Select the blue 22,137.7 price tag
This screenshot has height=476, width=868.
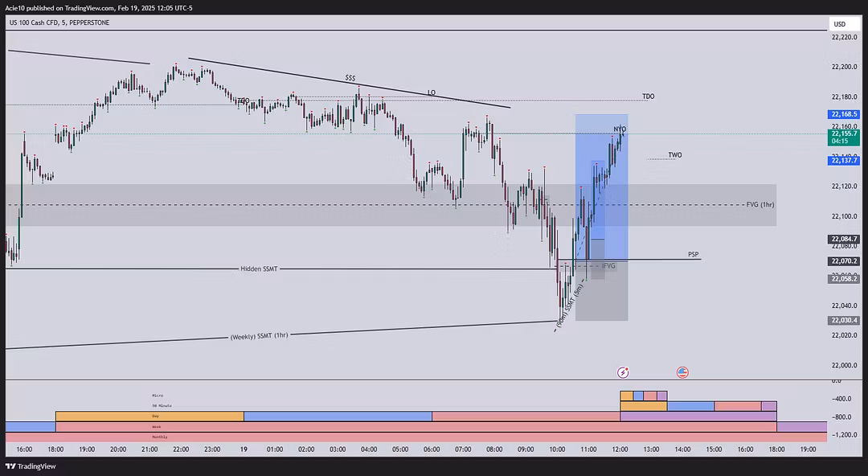click(x=844, y=161)
